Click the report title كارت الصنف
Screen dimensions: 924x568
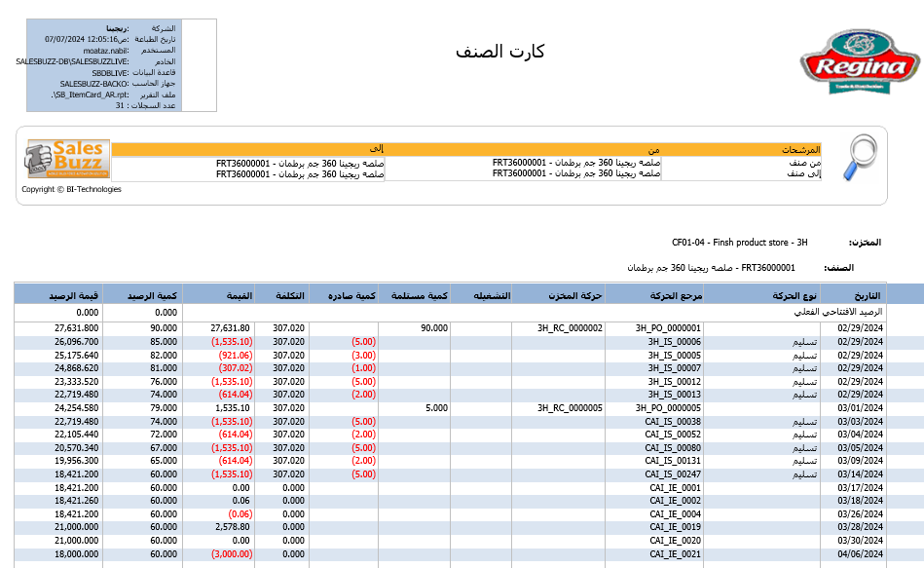pos(500,52)
